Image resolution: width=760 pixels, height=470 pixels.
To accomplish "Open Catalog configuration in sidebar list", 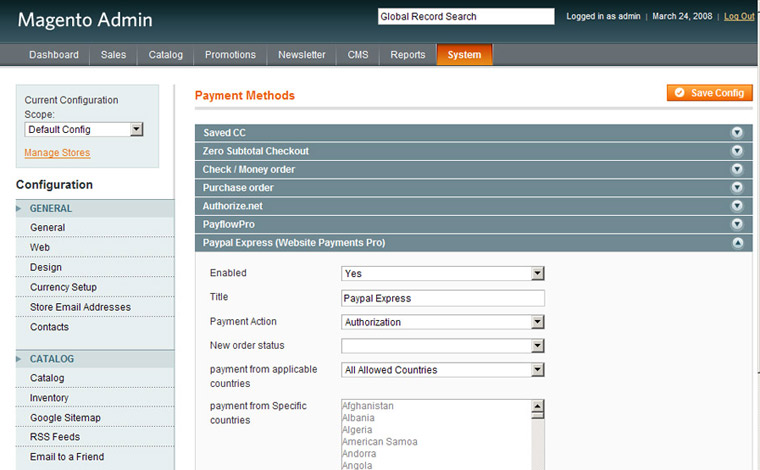I will click(47, 378).
